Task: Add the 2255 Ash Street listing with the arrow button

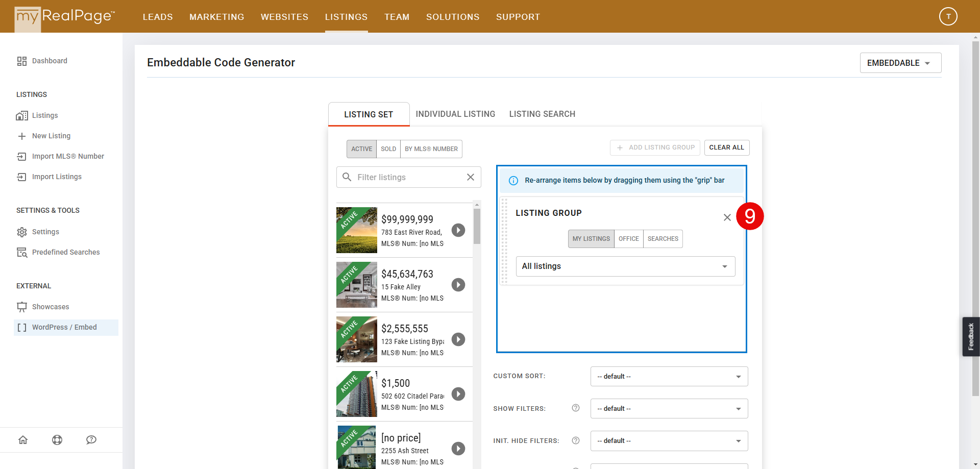Action: [x=458, y=449]
